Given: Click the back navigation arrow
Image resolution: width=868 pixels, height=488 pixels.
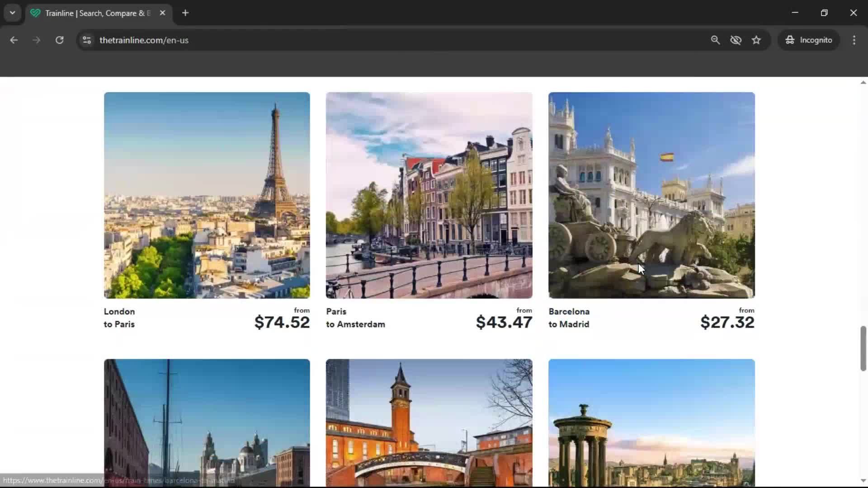Looking at the screenshot, I should tap(14, 40).
